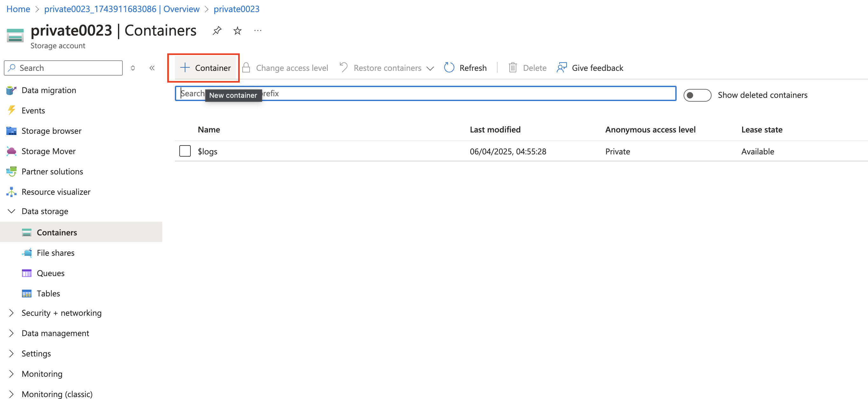Pin the Containers page via pin icon
Screen dimensions: 868x399
click(x=217, y=30)
